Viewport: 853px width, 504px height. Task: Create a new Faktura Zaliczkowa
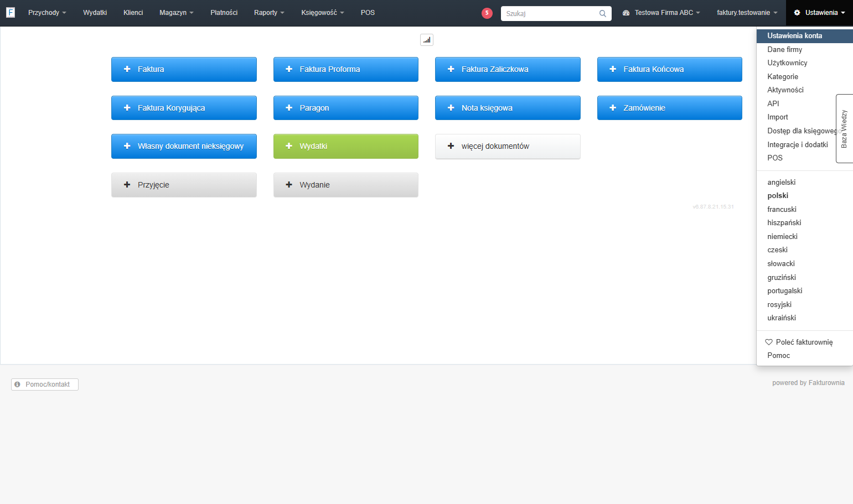[508, 69]
